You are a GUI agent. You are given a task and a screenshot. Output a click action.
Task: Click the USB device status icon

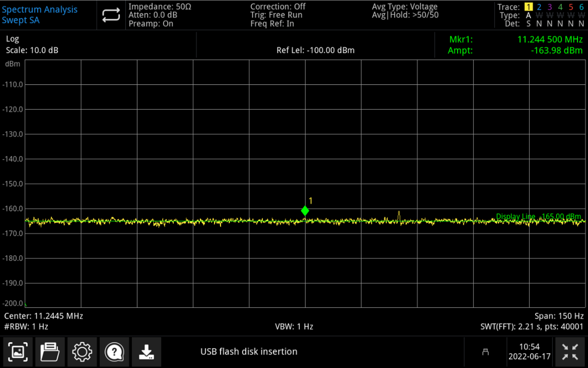(486, 352)
